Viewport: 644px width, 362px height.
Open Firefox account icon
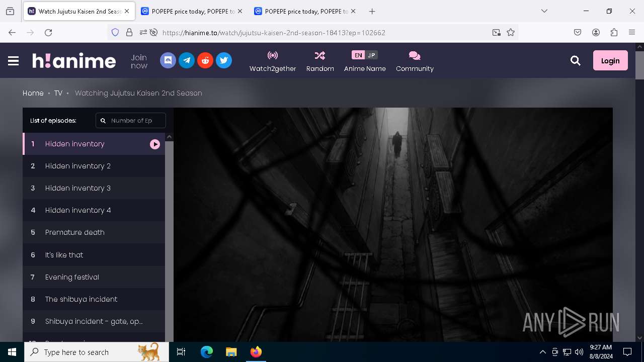click(x=596, y=32)
